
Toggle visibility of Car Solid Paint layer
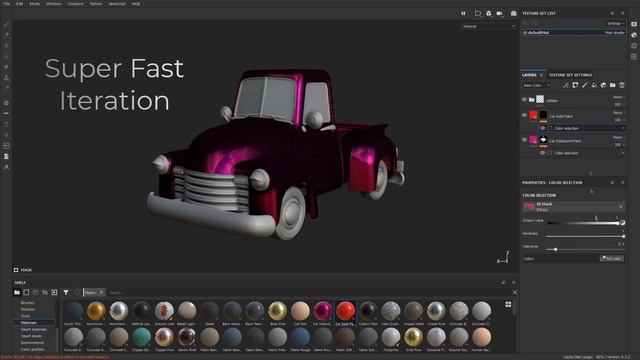[524, 116]
